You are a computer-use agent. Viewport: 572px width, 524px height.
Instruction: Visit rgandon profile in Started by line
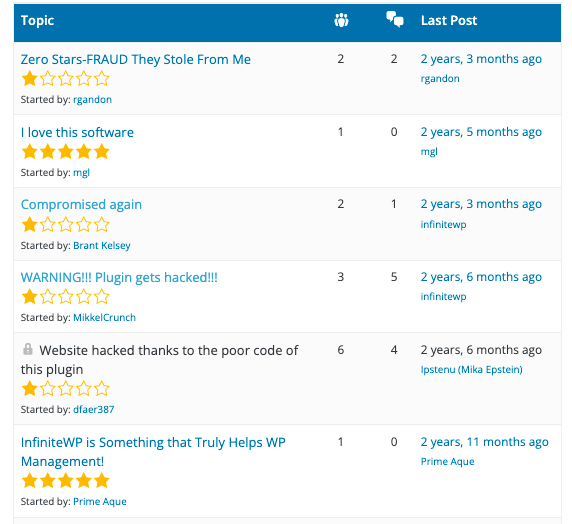pyautogui.click(x=92, y=100)
